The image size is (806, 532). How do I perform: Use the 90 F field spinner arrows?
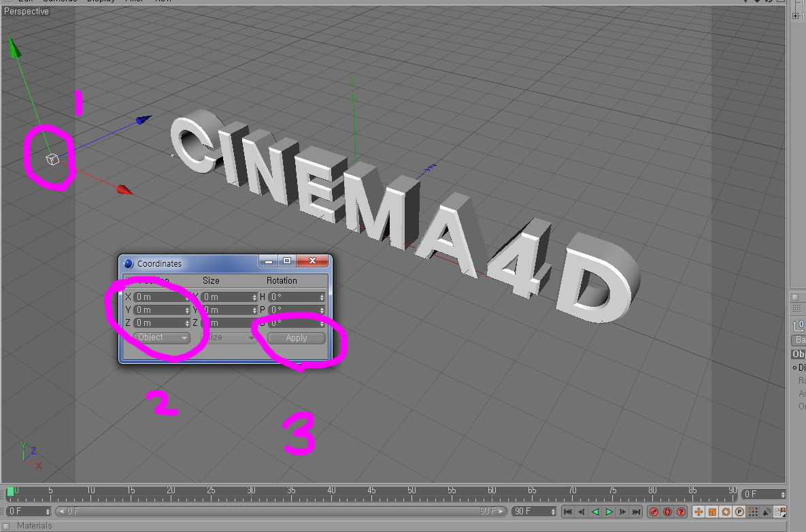(553, 512)
